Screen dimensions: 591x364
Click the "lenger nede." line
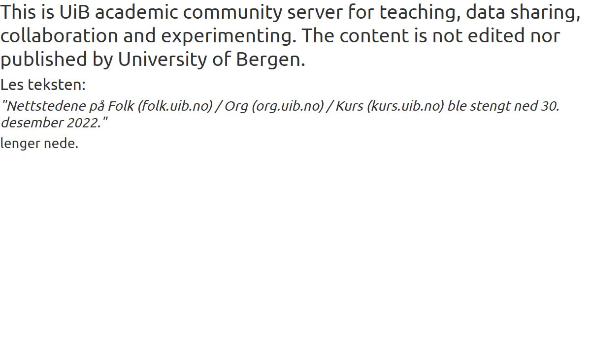coord(39,144)
